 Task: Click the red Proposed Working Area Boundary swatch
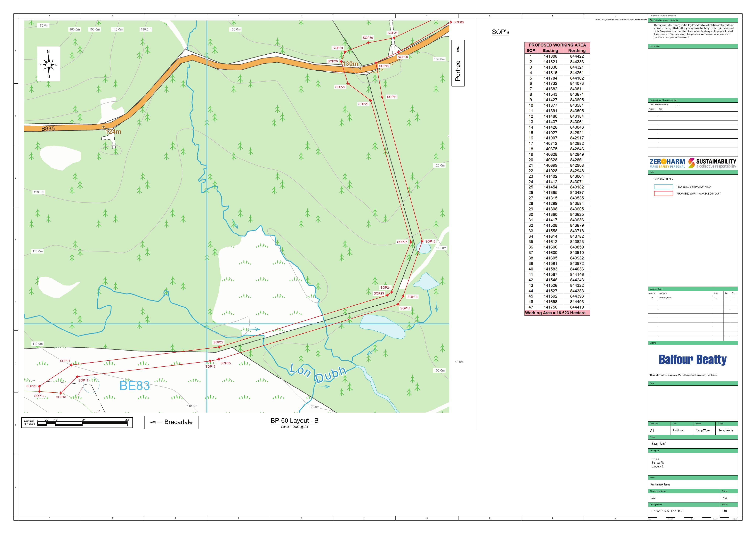663,194
